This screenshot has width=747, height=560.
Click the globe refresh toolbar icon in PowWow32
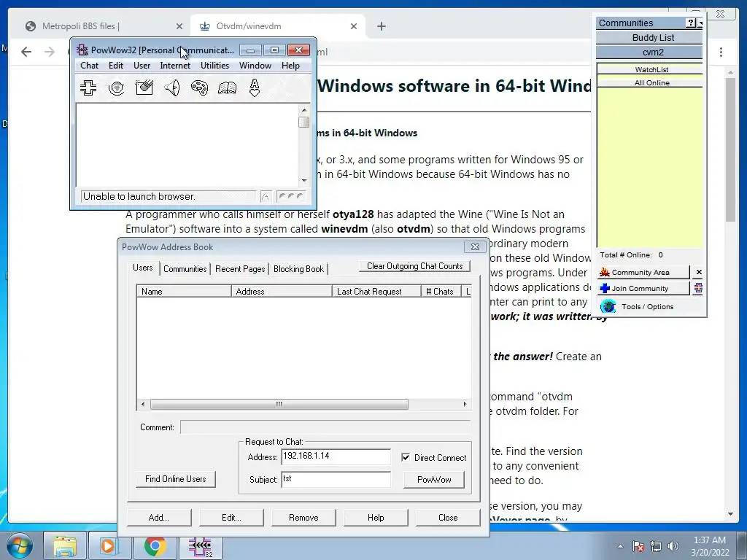pyautogui.click(x=116, y=87)
